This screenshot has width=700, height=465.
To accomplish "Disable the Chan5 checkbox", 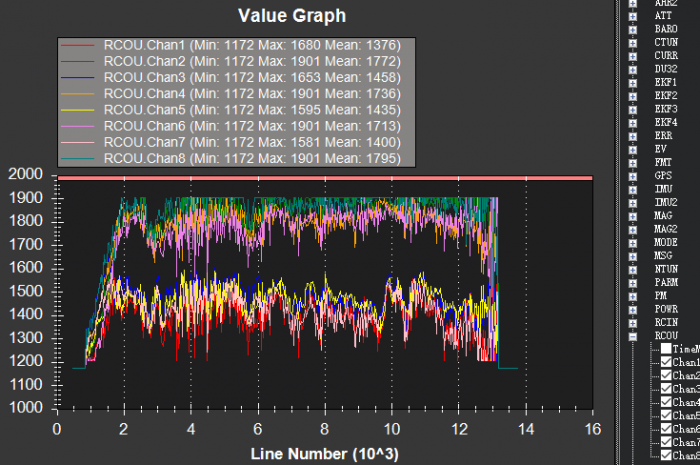I will click(664, 415).
